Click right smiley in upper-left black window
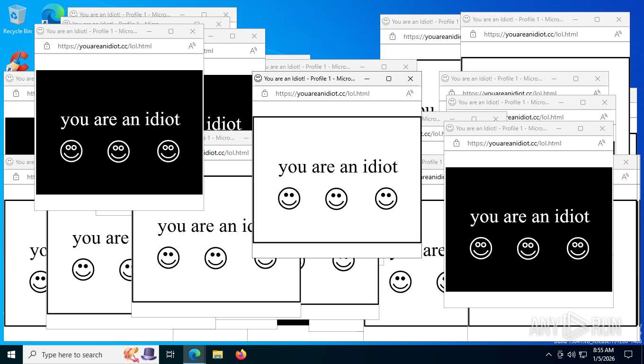644x364 pixels. click(x=169, y=151)
